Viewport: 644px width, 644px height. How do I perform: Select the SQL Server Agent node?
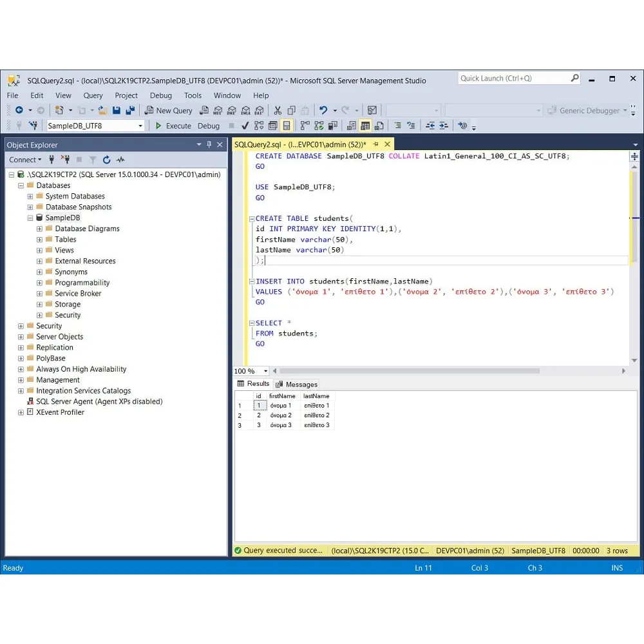pos(99,402)
